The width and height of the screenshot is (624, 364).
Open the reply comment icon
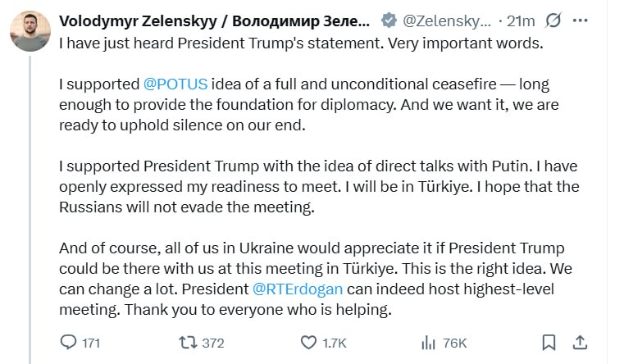tap(68, 342)
